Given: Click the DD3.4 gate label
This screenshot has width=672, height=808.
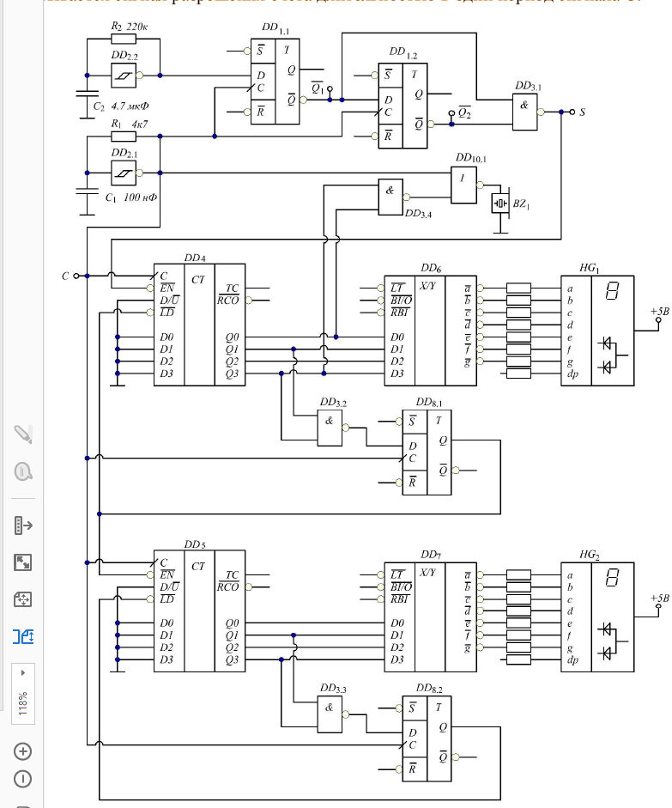Looking at the screenshot, I should [x=418, y=213].
